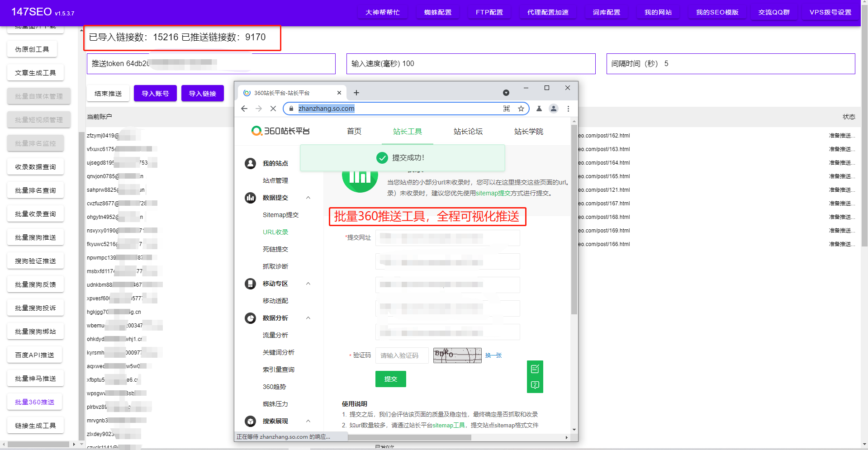Open 文章生成工具 in left sidebar
This screenshot has height=450, width=868.
tap(35, 73)
